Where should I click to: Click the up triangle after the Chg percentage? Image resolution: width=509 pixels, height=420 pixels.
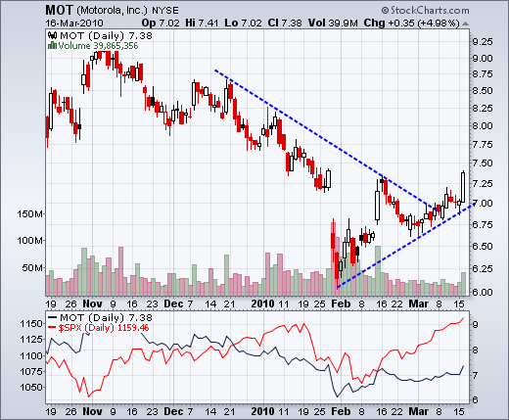click(466, 23)
